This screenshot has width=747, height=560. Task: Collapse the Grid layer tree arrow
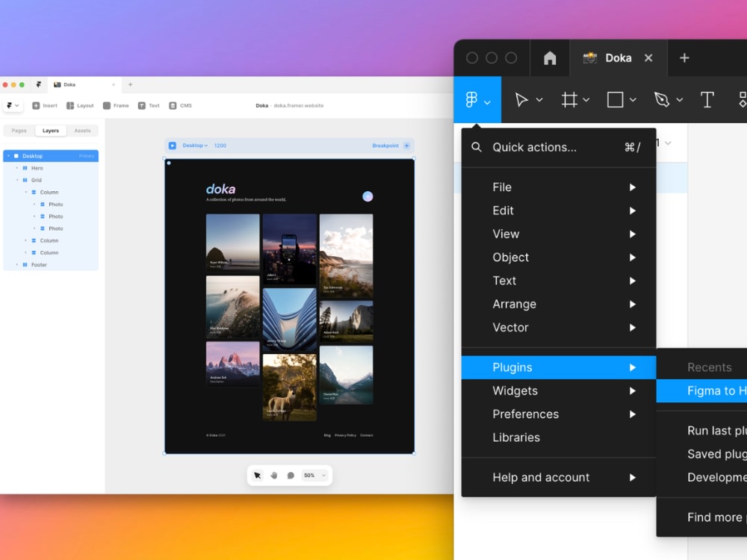pyautogui.click(x=17, y=180)
